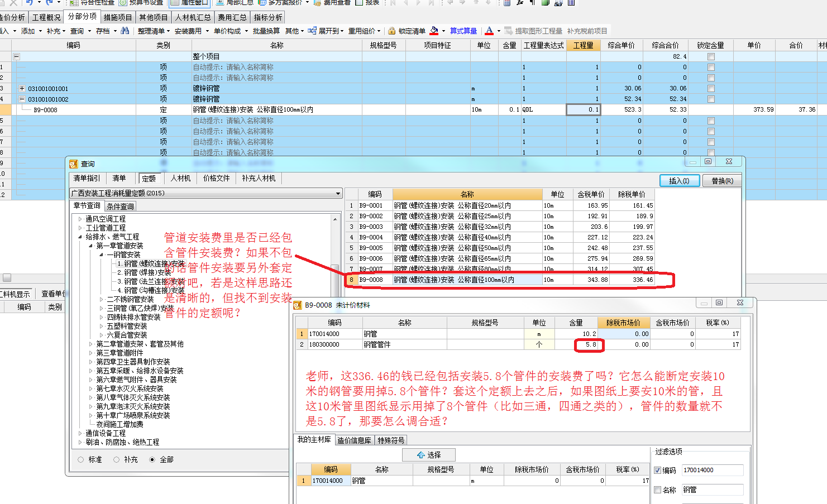Select the 全部 radio button
Screen dimensions: 827x504
tap(152, 459)
